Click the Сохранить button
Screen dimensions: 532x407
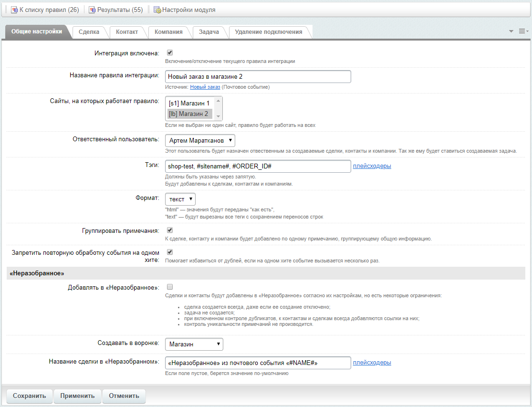click(29, 396)
